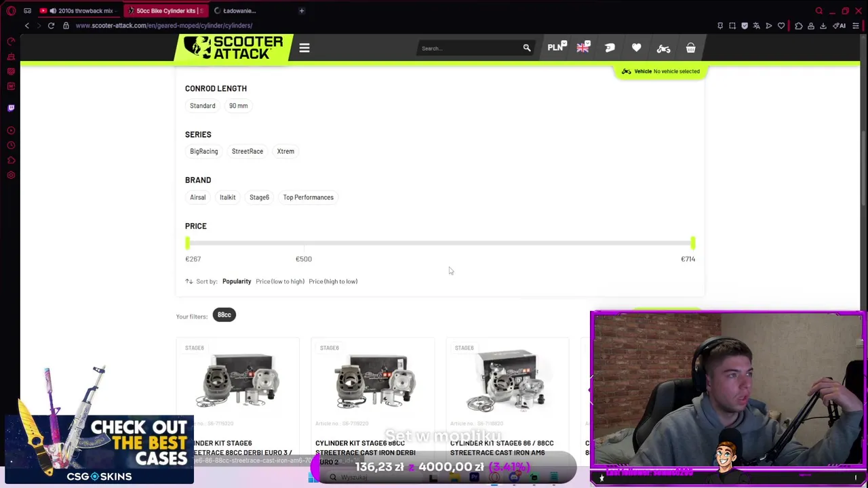
Task: Open the ad blocker shield
Action: point(745,26)
